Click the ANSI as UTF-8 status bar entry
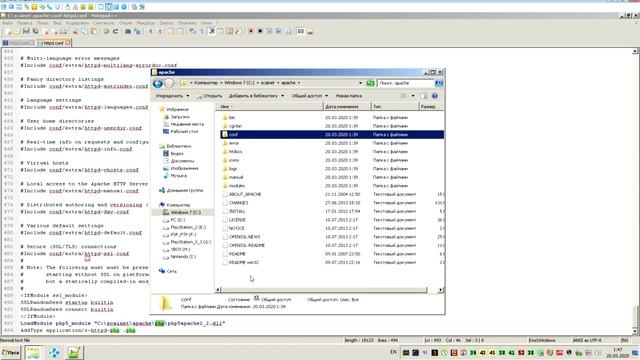The width and height of the screenshot is (640, 360). [587, 340]
